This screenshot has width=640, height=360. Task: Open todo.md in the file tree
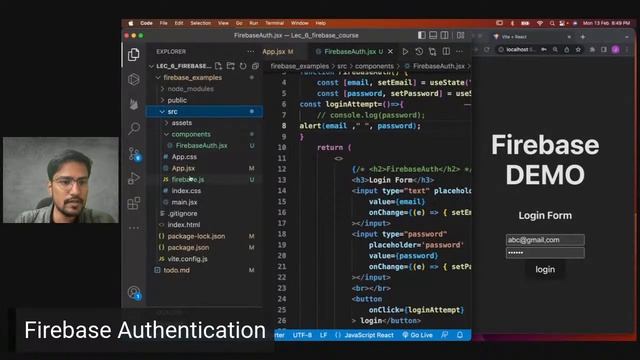coord(176,270)
